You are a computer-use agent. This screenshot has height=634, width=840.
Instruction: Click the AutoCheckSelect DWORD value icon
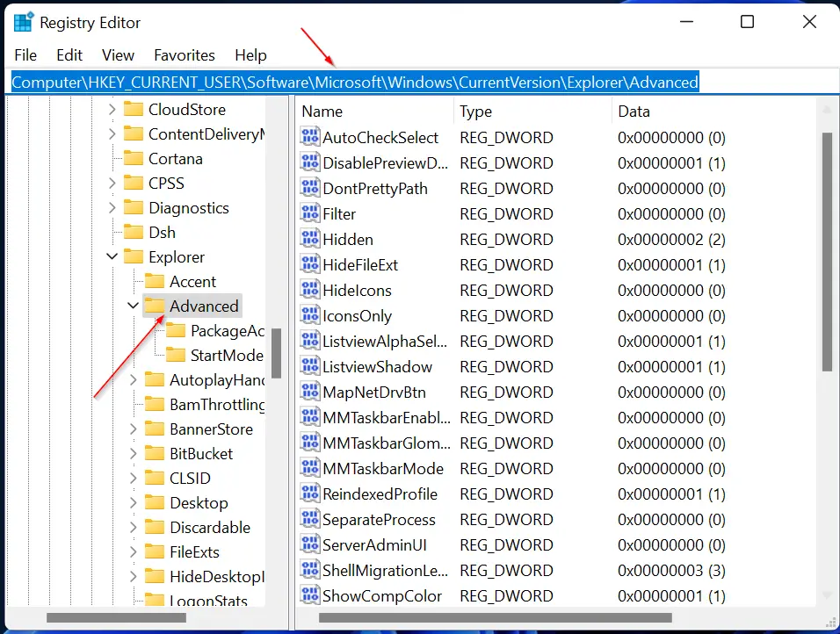coord(310,137)
